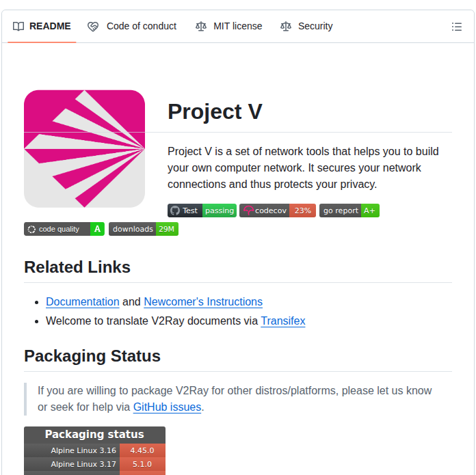Click the code quality A badge

[x=64, y=229]
